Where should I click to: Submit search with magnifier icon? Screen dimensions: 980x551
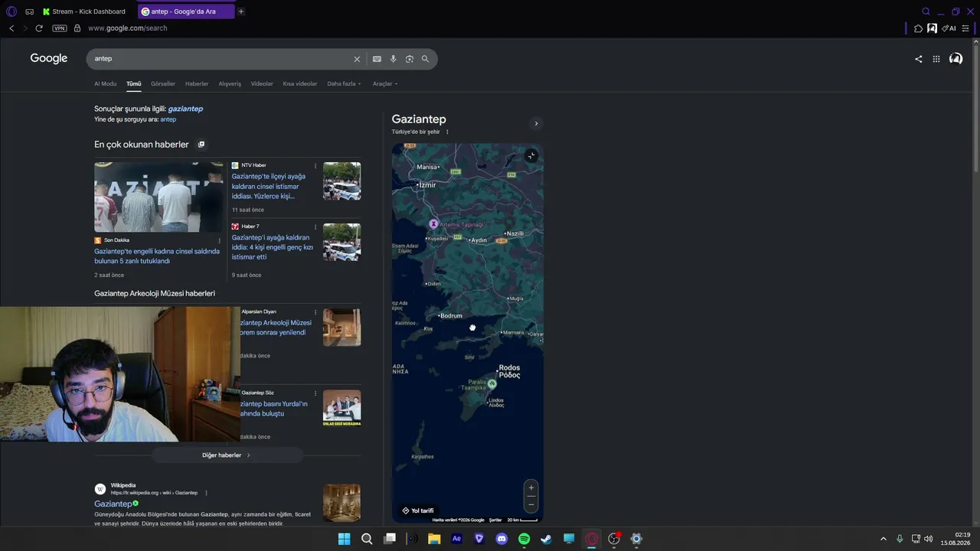[426, 59]
